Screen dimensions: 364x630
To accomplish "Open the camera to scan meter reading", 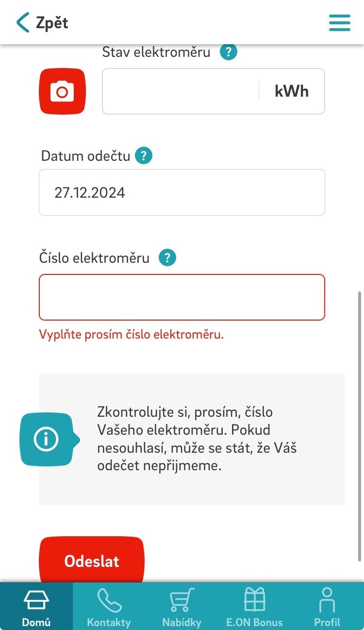I will coord(62,91).
